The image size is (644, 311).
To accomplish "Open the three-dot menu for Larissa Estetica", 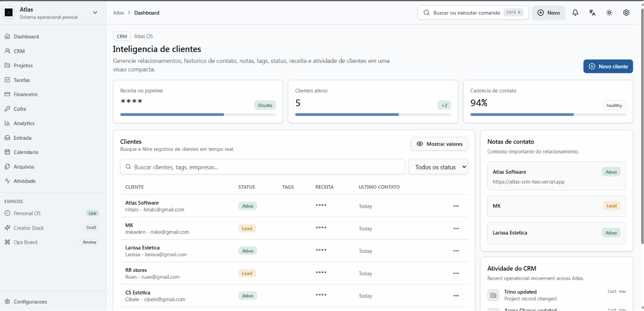I will [x=456, y=251].
